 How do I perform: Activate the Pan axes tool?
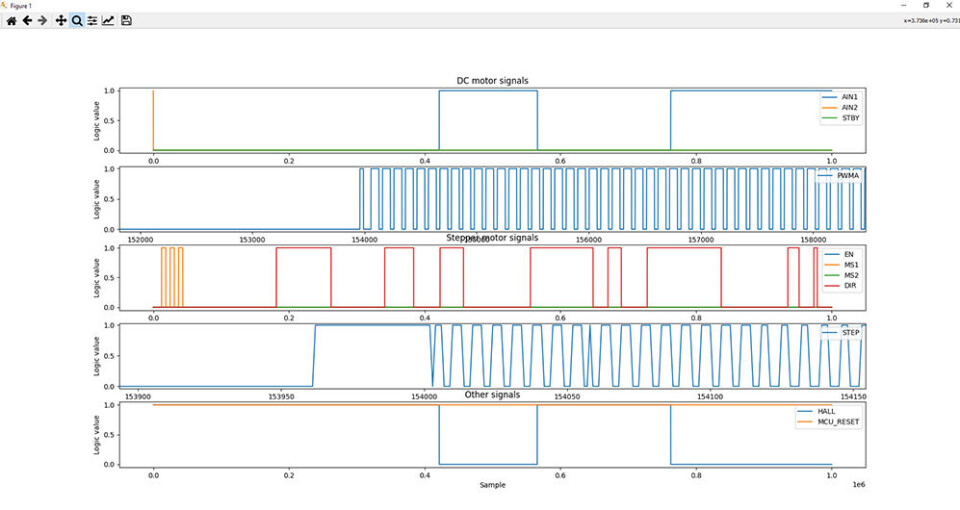click(61, 20)
